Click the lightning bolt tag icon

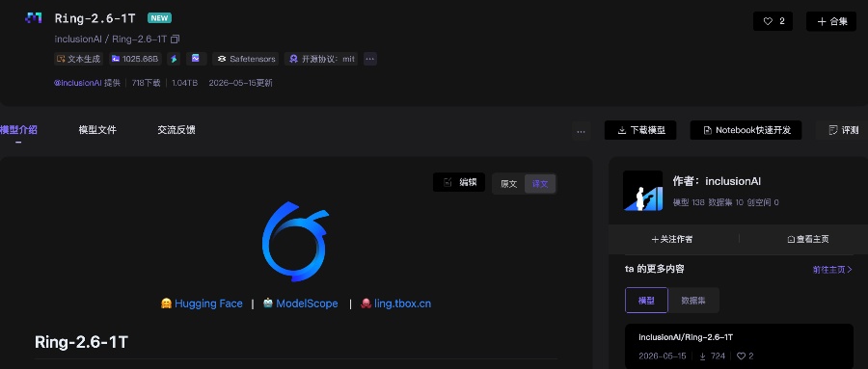click(174, 59)
